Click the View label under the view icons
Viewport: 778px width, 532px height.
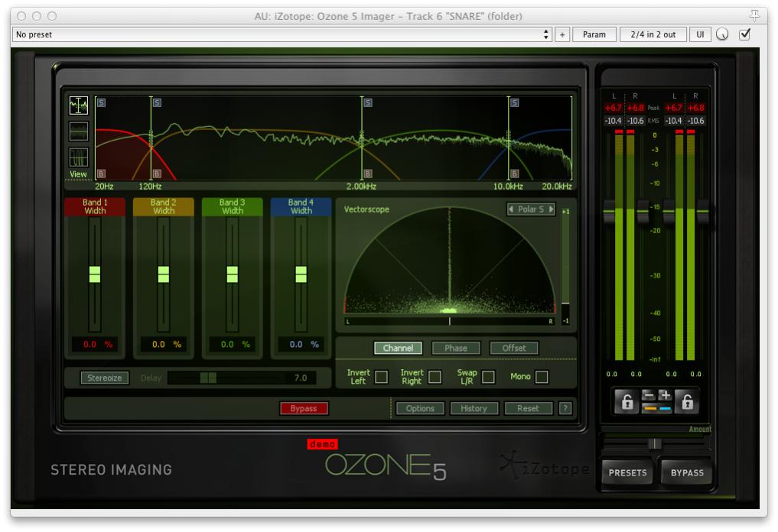78,174
